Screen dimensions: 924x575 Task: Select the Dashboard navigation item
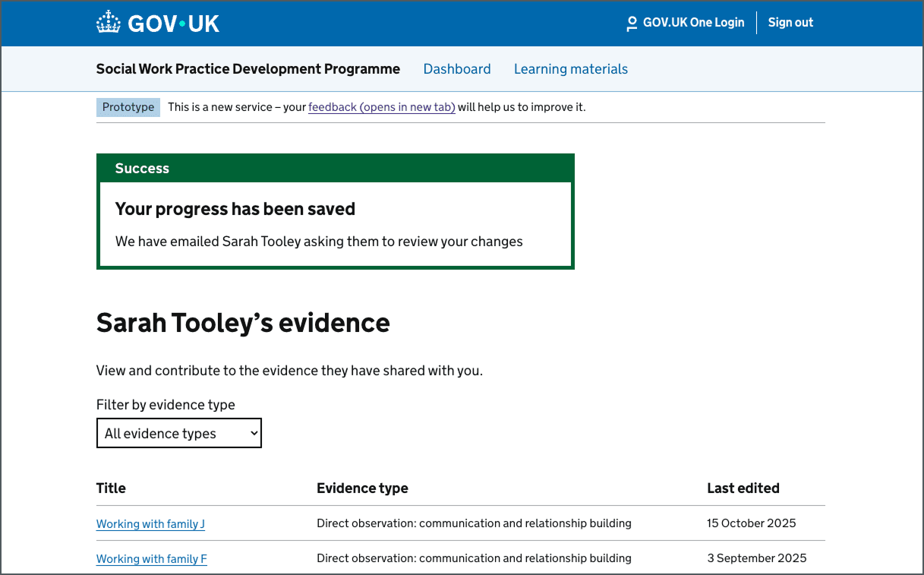(x=457, y=68)
